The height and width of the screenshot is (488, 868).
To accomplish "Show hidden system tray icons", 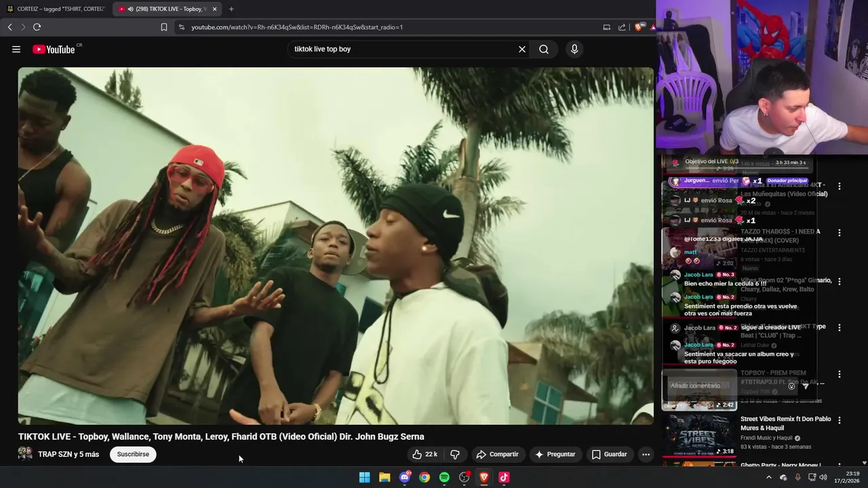I will [768, 477].
